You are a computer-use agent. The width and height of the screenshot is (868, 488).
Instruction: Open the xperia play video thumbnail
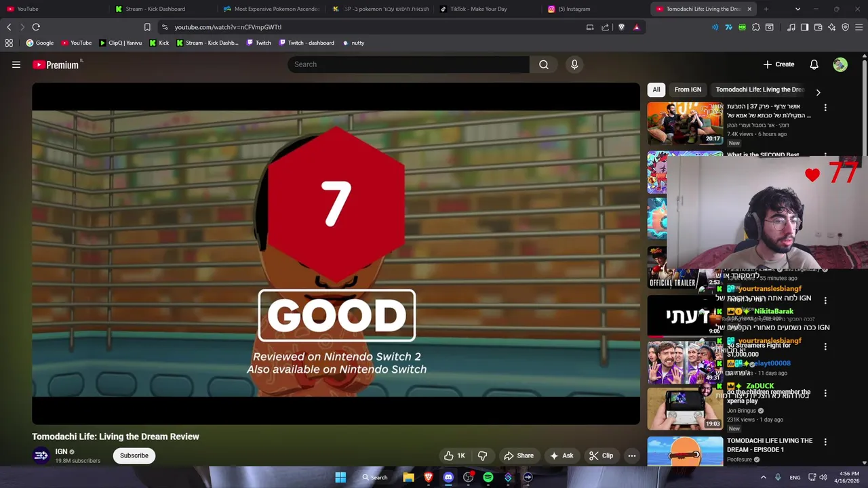coord(685,409)
